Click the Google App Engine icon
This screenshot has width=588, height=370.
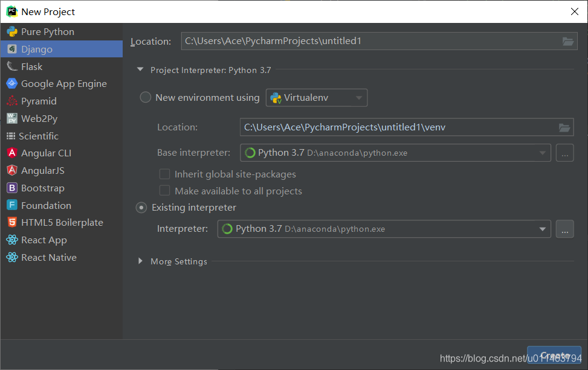click(12, 83)
